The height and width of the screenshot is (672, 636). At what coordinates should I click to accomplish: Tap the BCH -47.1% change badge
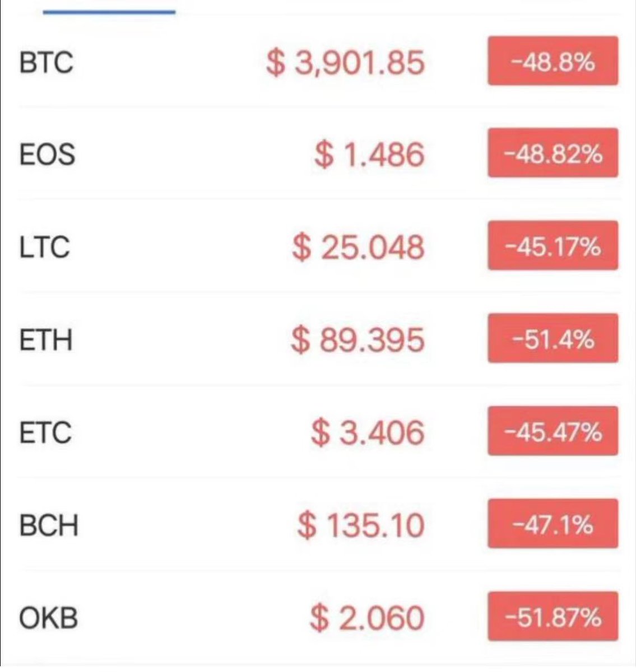point(553,524)
